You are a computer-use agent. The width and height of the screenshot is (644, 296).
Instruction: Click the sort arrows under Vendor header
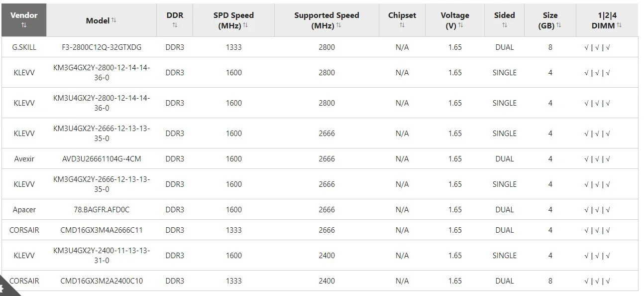coord(24,25)
